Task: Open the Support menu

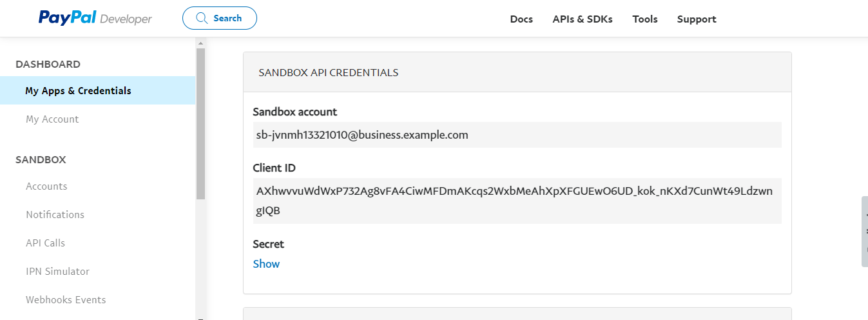Action: click(696, 19)
